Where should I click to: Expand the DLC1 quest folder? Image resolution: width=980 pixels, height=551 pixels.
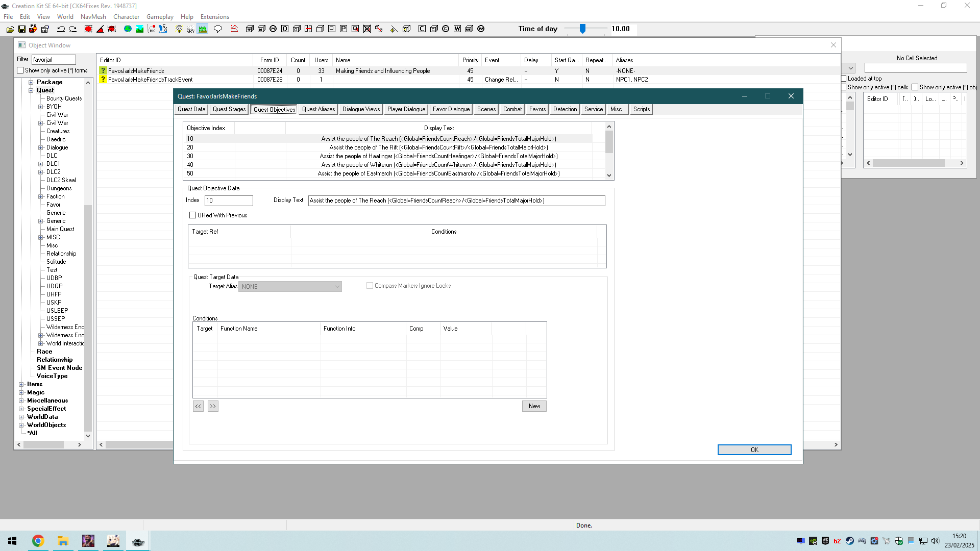tap(41, 164)
